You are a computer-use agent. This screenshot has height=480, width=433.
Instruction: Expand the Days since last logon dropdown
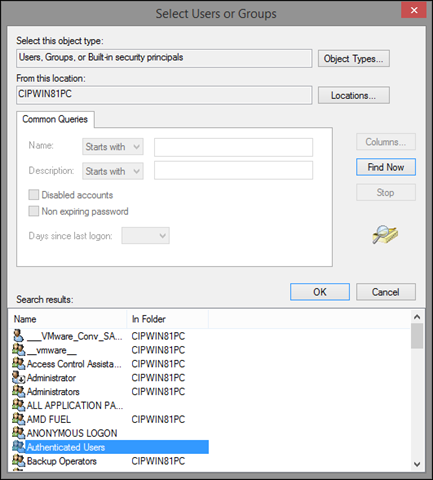[145, 236]
